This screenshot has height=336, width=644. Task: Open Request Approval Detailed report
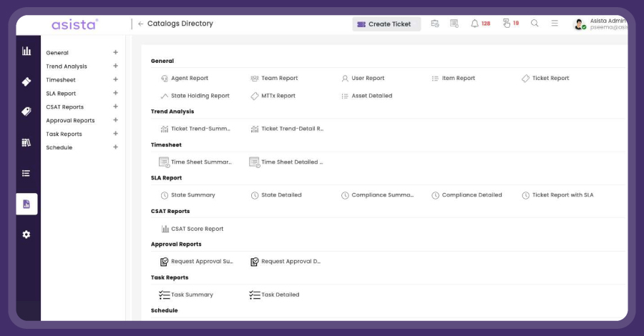(286, 262)
